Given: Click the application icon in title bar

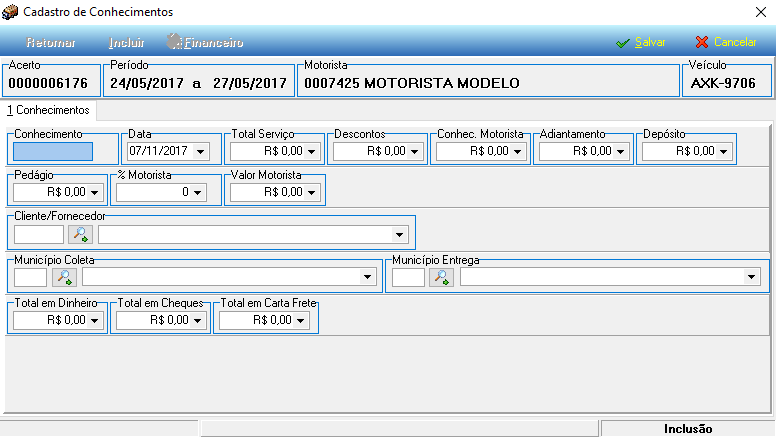Looking at the screenshot, I should coord(10,12).
